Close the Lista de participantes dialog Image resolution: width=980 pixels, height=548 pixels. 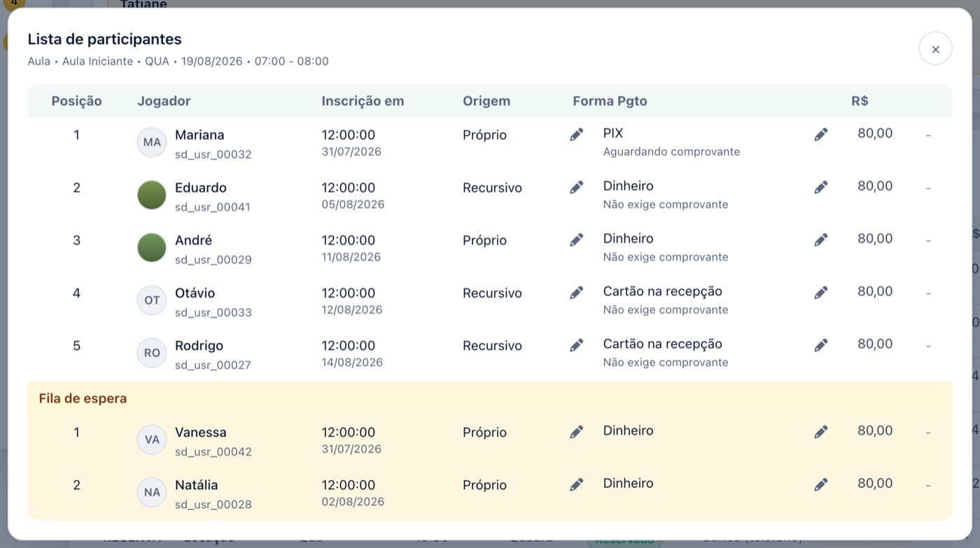[935, 49]
